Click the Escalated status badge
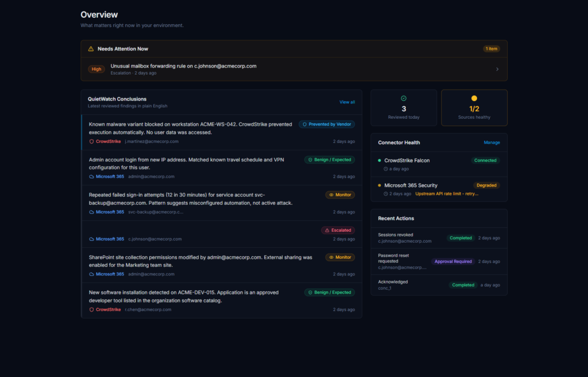588x377 pixels. [338, 230]
